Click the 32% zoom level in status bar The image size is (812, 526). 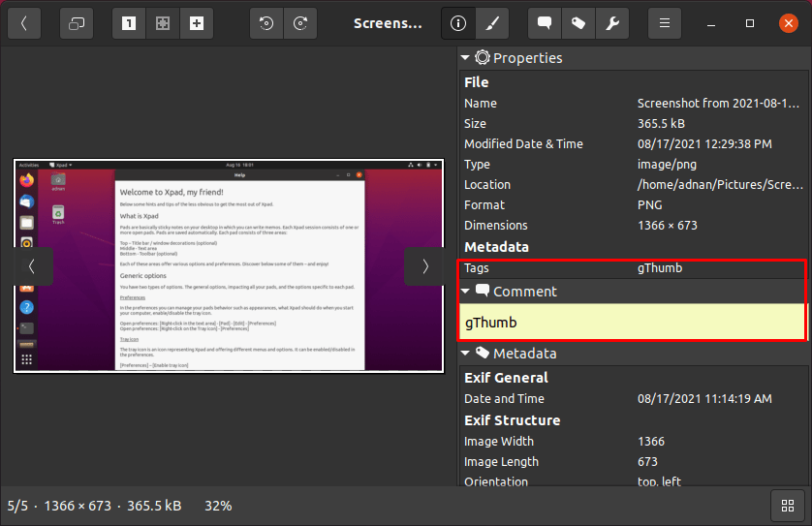218,506
